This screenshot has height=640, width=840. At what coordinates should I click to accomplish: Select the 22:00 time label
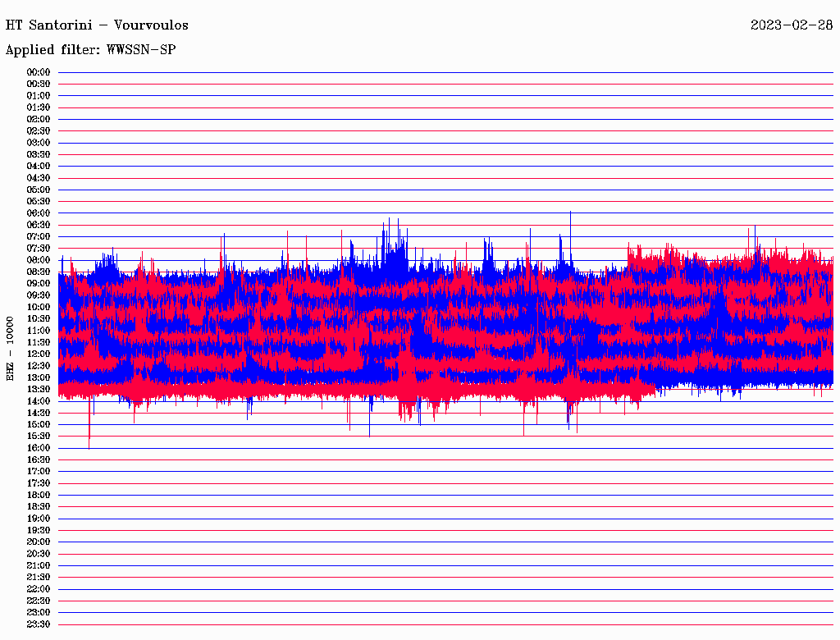click(39, 588)
